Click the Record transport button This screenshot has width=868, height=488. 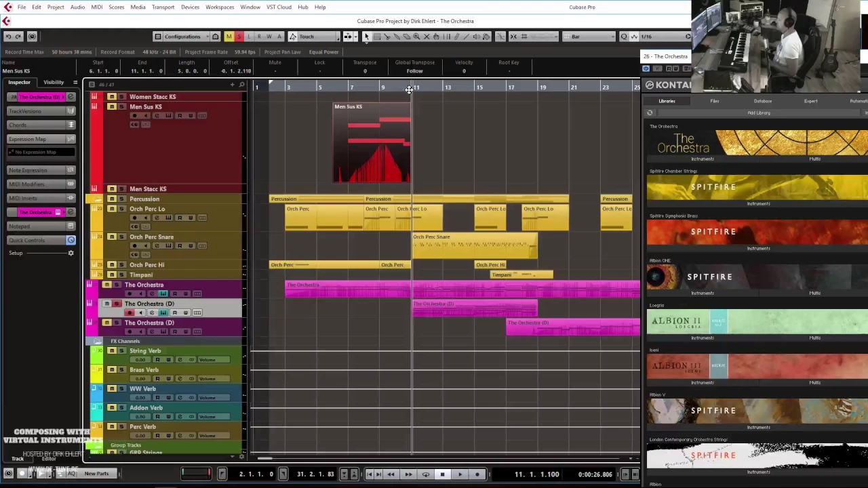click(x=477, y=474)
